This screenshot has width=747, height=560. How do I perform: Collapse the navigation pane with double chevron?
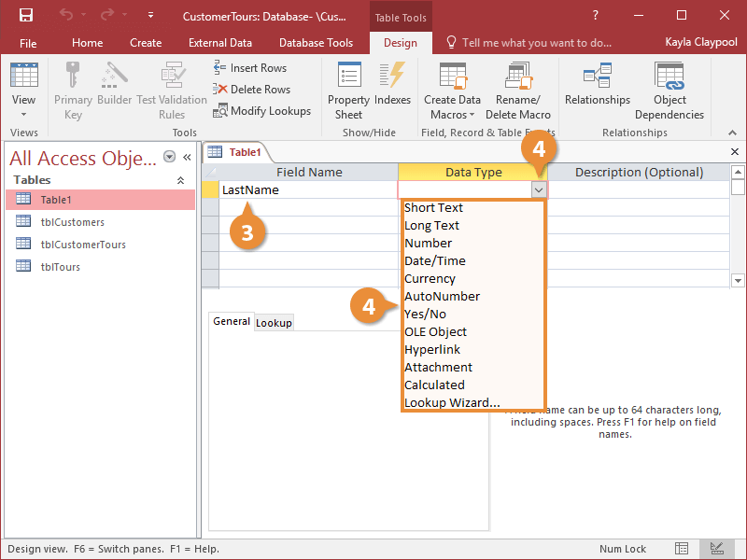(x=188, y=157)
